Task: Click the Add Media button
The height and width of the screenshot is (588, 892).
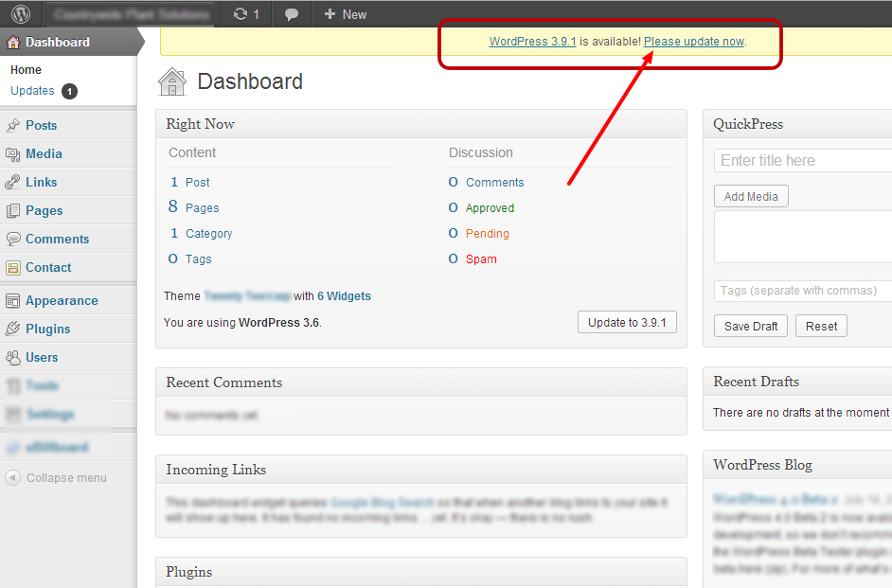Action: click(x=751, y=196)
